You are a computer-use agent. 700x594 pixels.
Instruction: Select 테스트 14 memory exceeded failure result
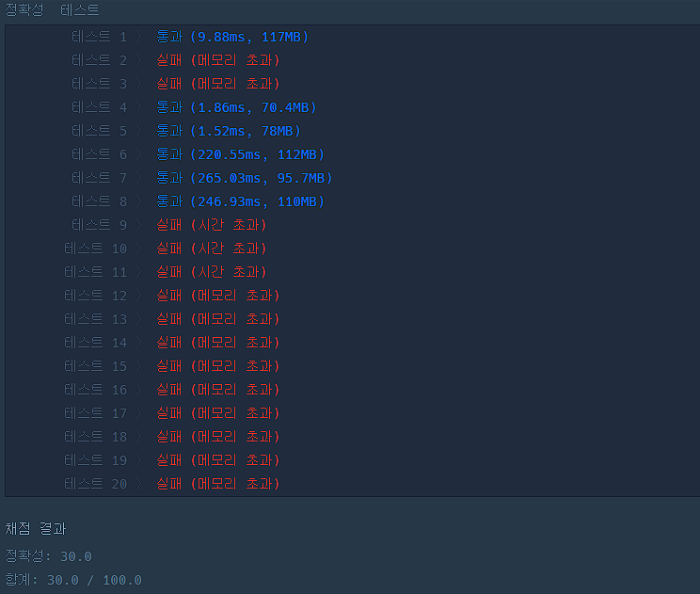(x=218, y=343)
